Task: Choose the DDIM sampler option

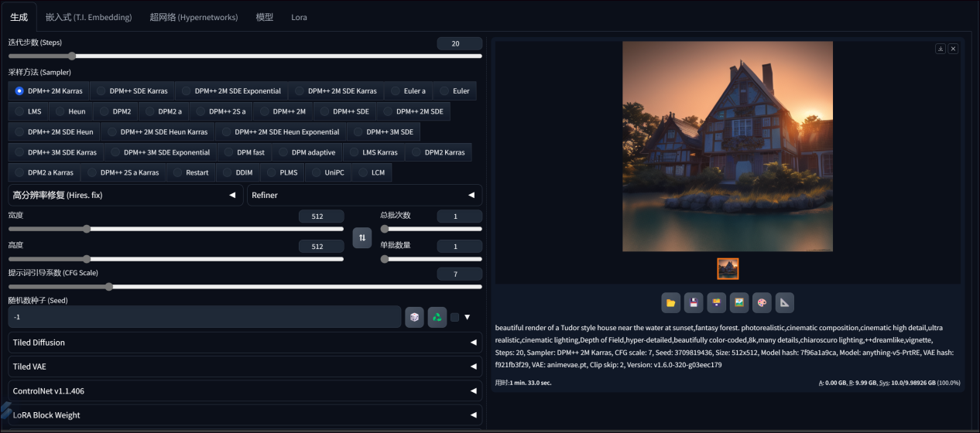Action: click(x=238, y=172)
